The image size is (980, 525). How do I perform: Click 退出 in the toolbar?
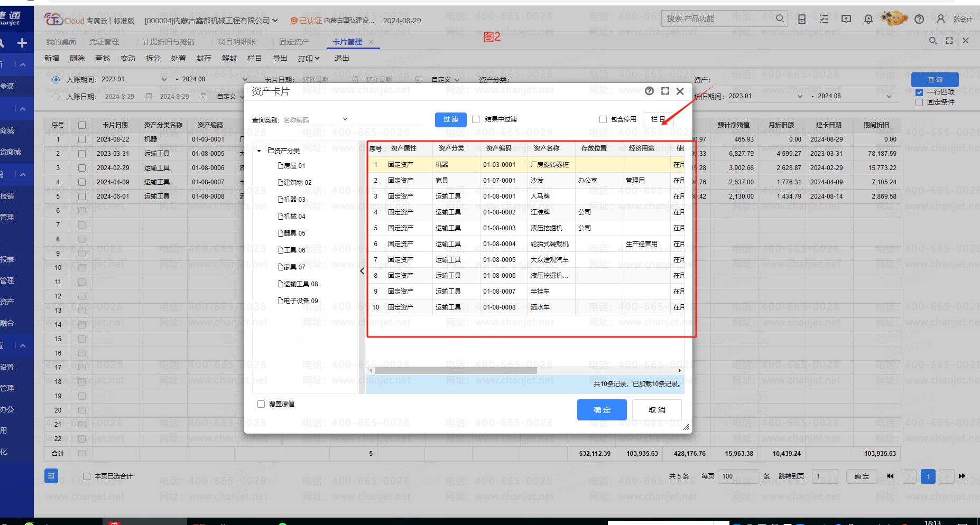coord(342,58)
